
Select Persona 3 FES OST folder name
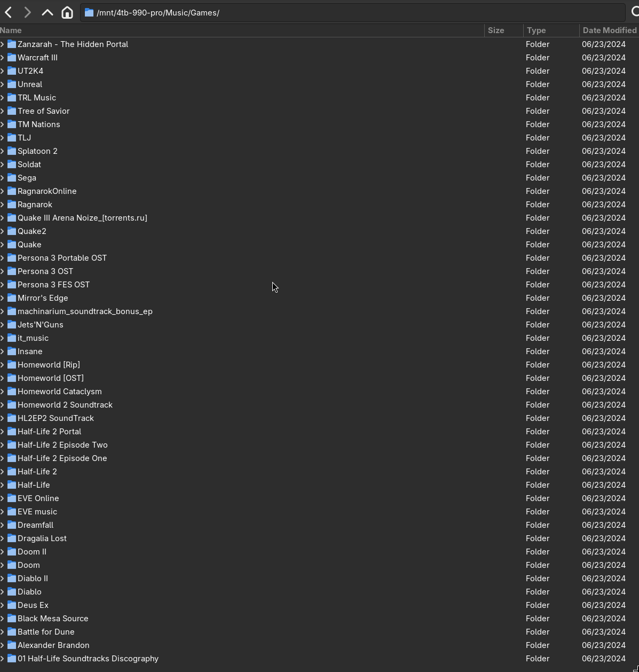(53, 285)
